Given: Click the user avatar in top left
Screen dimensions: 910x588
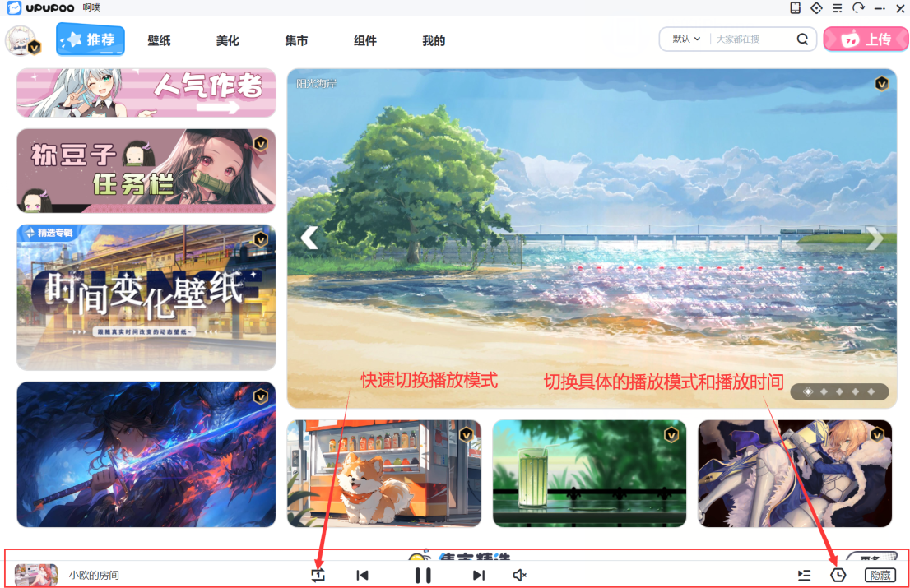Looking at the screenshot, I should pyautogui.click(x=20, y=39).
